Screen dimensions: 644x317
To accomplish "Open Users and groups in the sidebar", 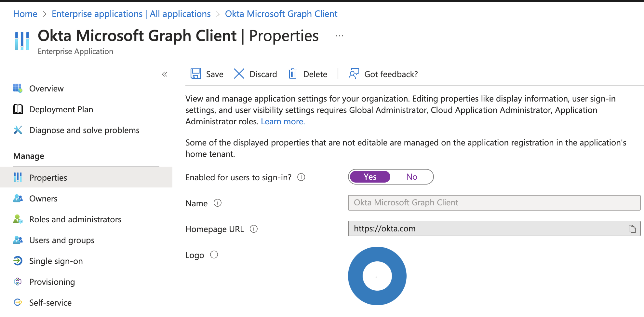I will pos(62,240).
